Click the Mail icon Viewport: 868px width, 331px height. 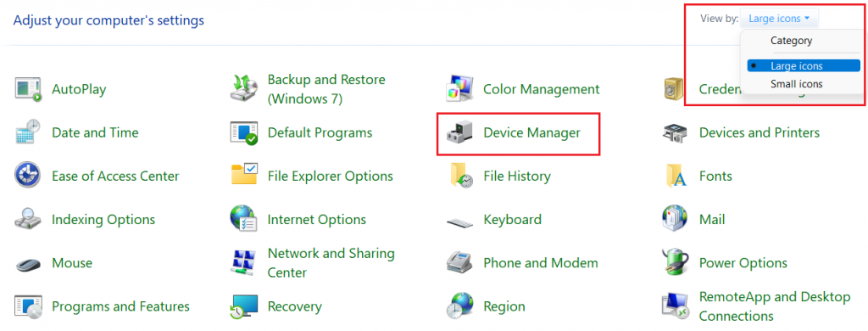(x=676, y=219)
